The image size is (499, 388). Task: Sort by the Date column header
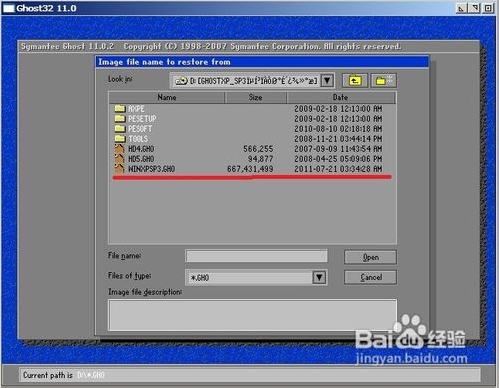pyautogui.click(x=341, y=97)
